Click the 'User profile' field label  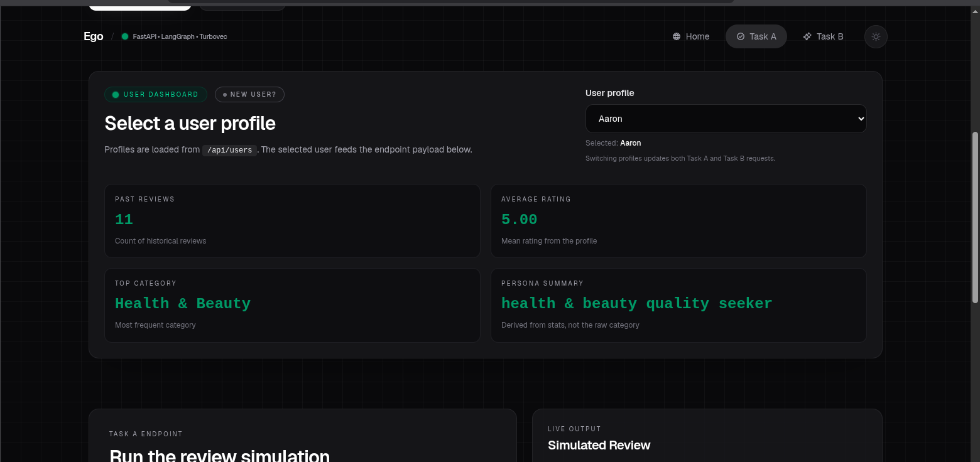(609, 93)
